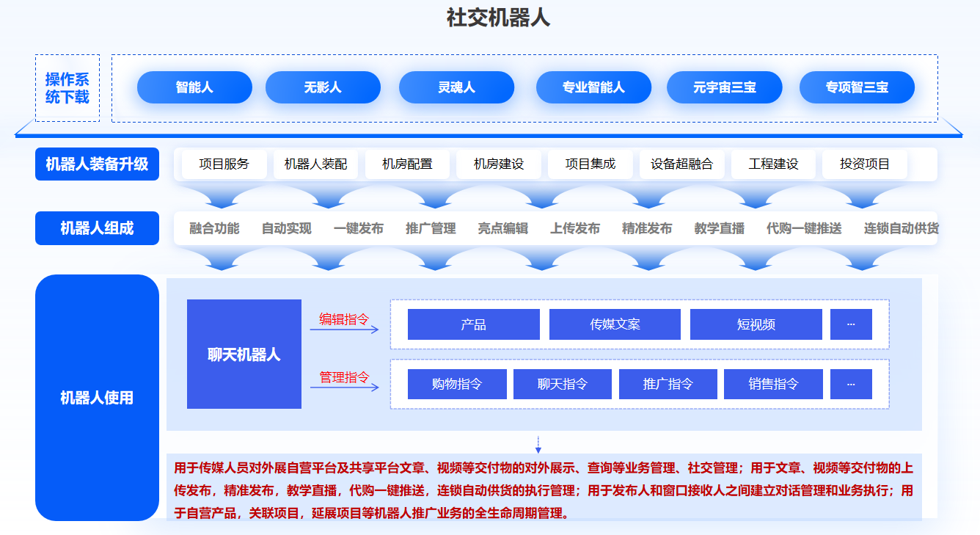Click the 智能人 pill button

tap(194, 87)
